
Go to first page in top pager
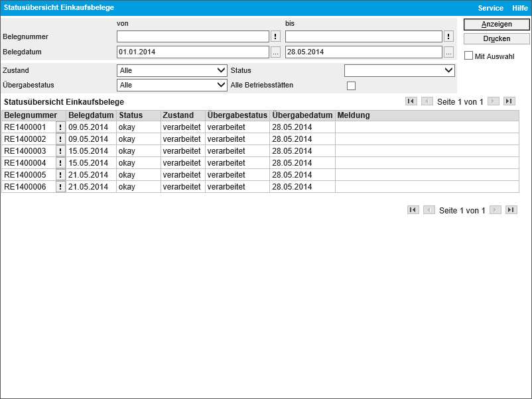(x=411, y=101)
